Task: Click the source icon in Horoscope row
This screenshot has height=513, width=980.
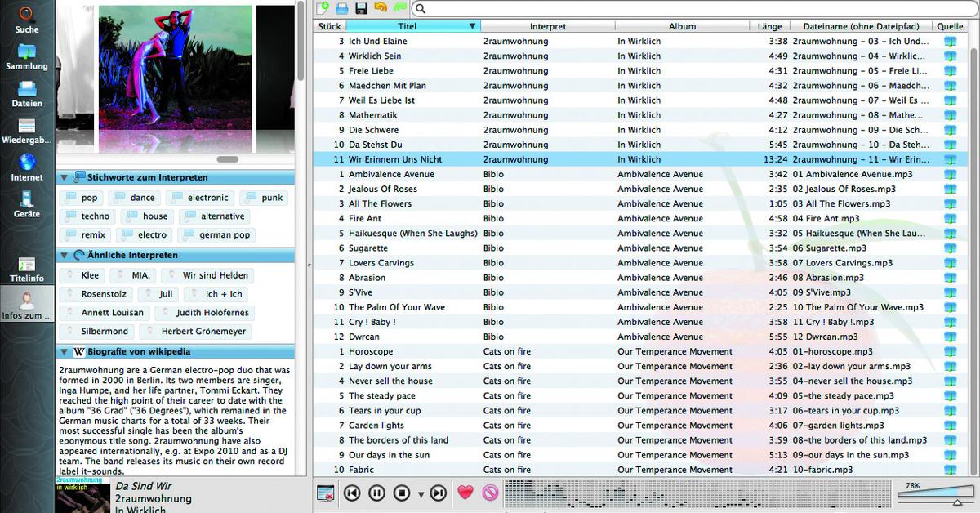Action: 950,351
